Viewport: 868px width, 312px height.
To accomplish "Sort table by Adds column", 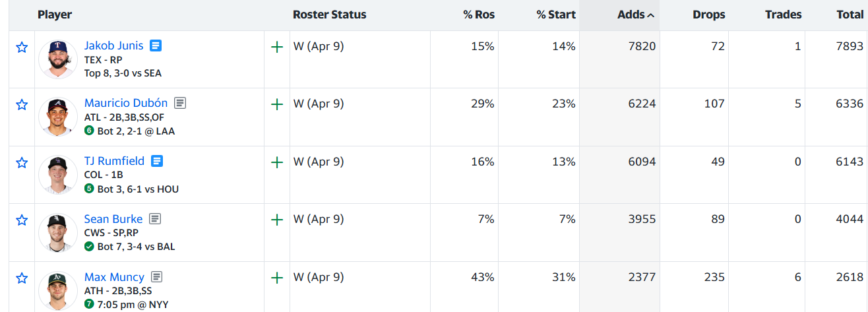I will click(636, 15).
